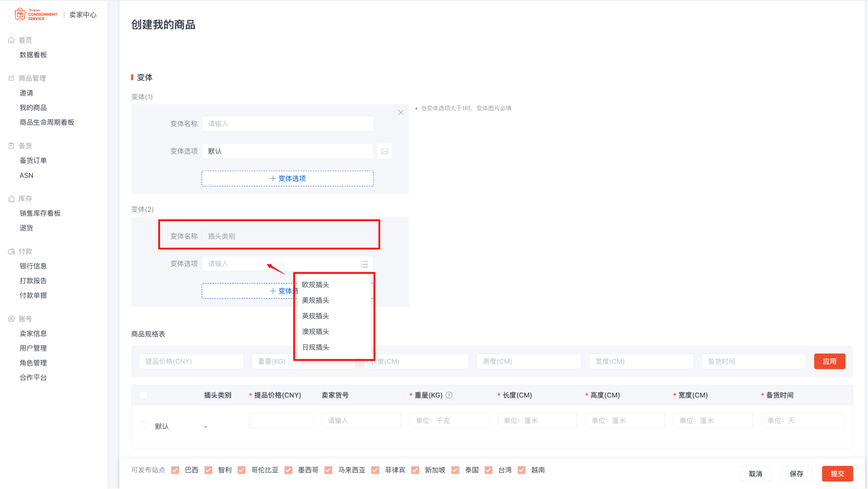Click the 备货时间 batch input field
Image resolution: width=868 pixels, height=489 pixels.
[x=754, y=362]
